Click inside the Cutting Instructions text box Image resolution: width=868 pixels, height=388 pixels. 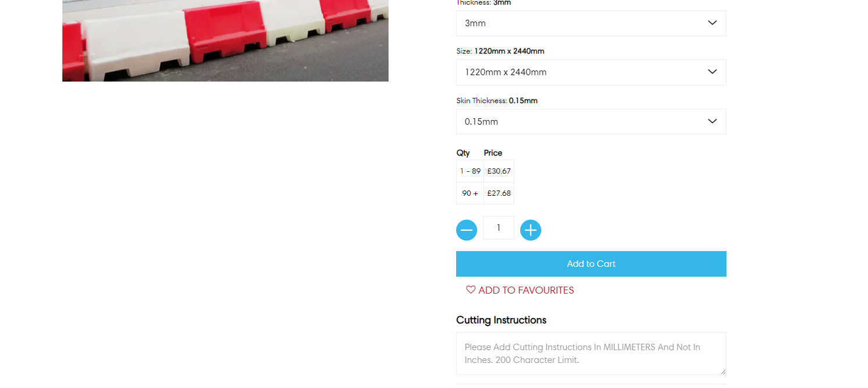[591, 354]
